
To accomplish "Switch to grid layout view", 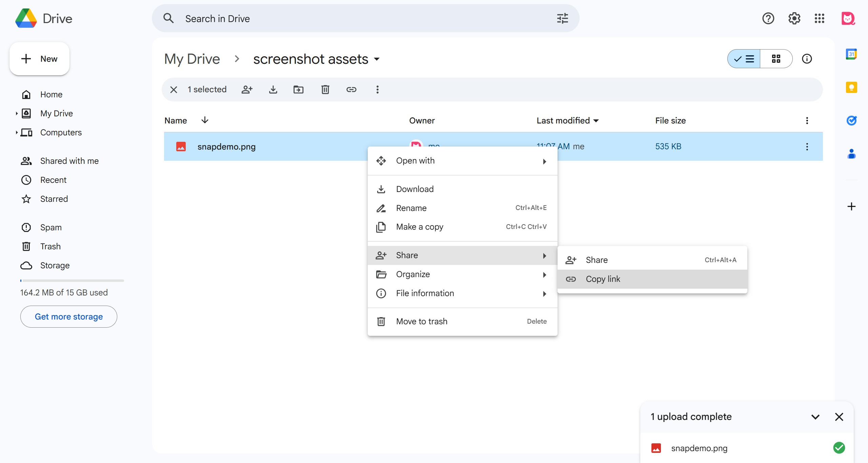I will [776, 59].
